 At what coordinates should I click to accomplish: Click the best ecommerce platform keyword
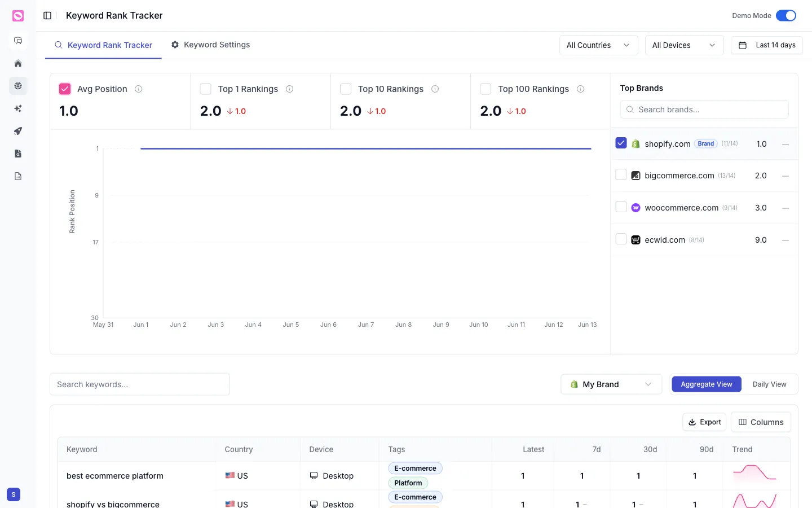tap(115, 476)
